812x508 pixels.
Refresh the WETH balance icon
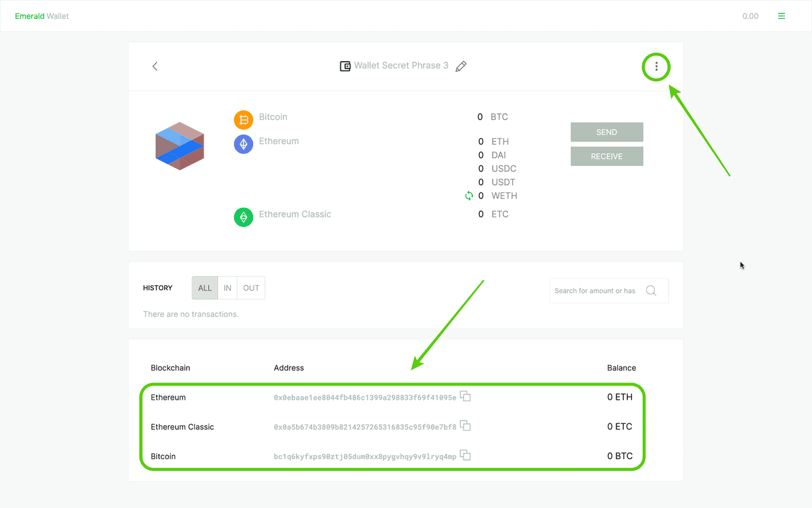click(468, 196)
